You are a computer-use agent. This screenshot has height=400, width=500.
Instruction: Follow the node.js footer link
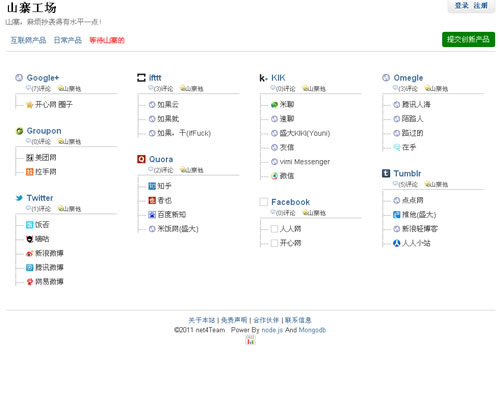[272, 330]
